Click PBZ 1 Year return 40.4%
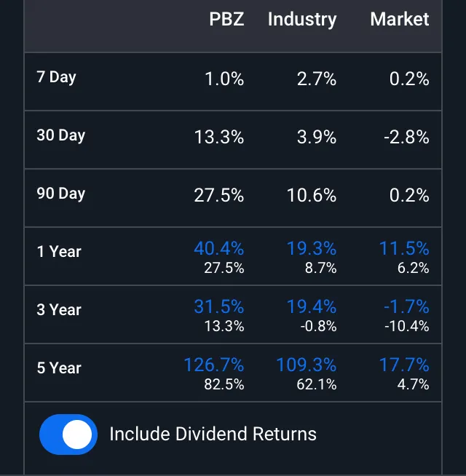 tap(218, 248)
